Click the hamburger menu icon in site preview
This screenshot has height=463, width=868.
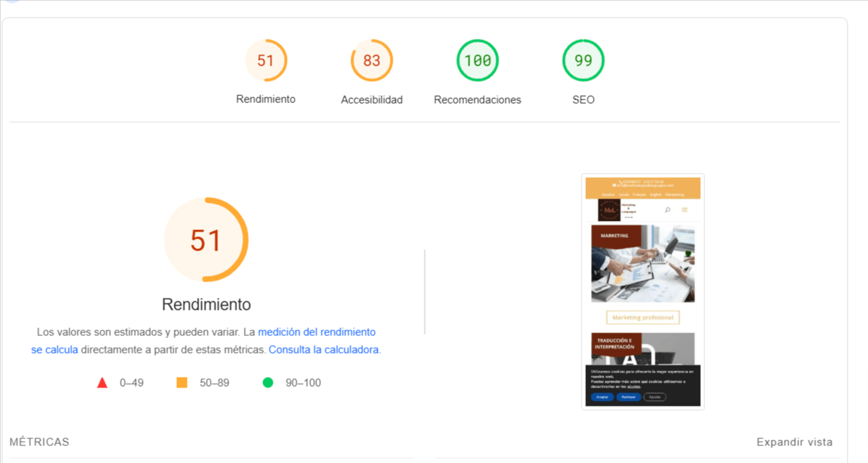pyautogui.click(x=685, y=210)
